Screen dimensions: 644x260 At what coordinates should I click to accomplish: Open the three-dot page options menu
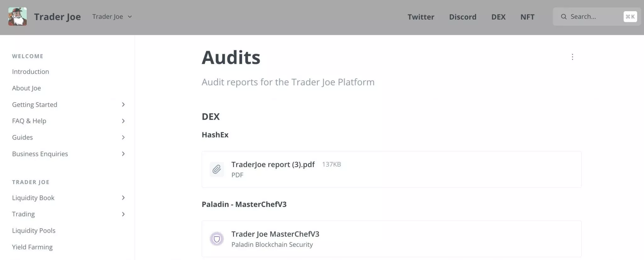pyautogui.click(x=572, y=57)
